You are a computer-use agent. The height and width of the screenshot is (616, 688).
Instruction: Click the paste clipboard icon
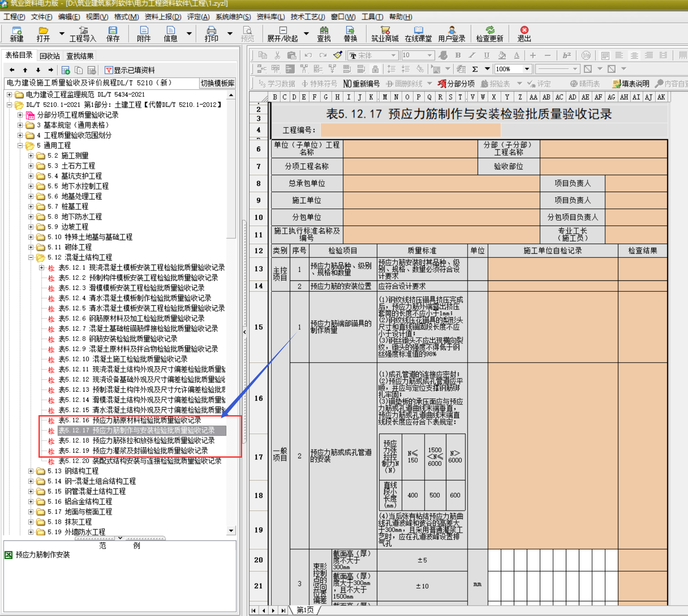[x=292, y=55]
